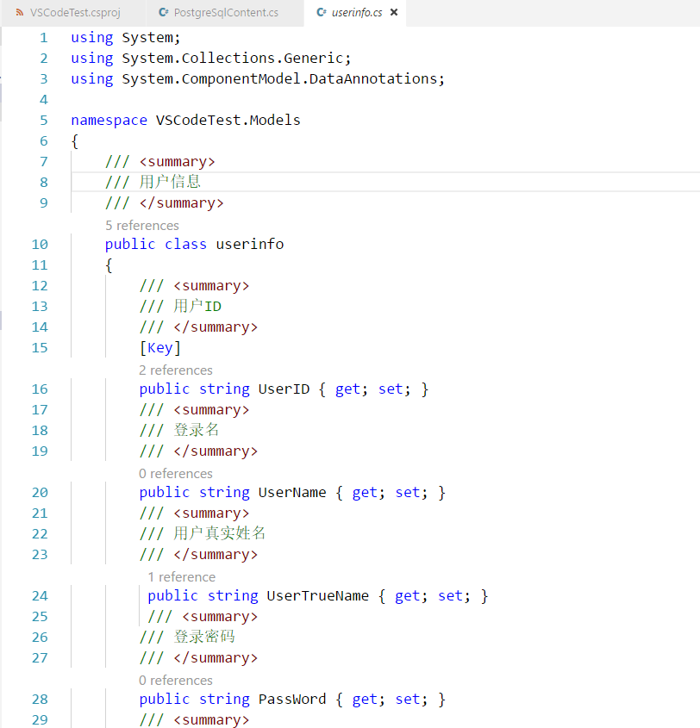700x728 pixels.
Task: Click line number 16 in the gutter
Action: pyautogui.click(x=40, y=389)
